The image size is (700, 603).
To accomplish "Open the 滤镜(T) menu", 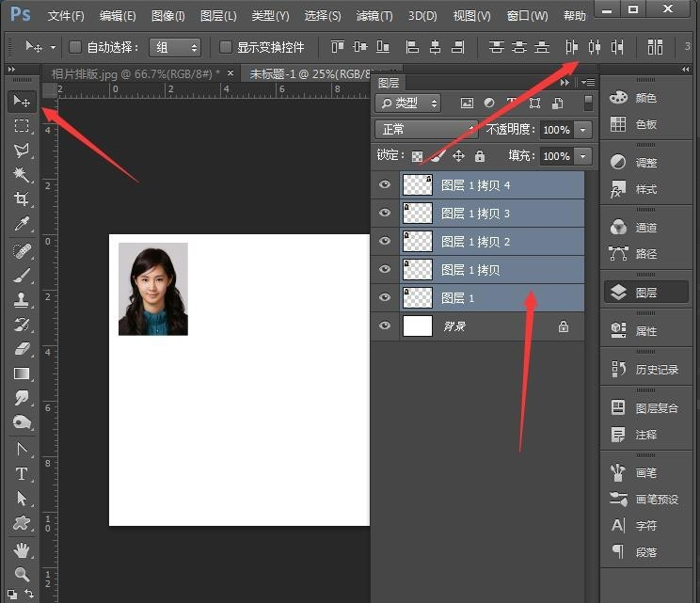I will pyautogui.click(x=374, y=16).
